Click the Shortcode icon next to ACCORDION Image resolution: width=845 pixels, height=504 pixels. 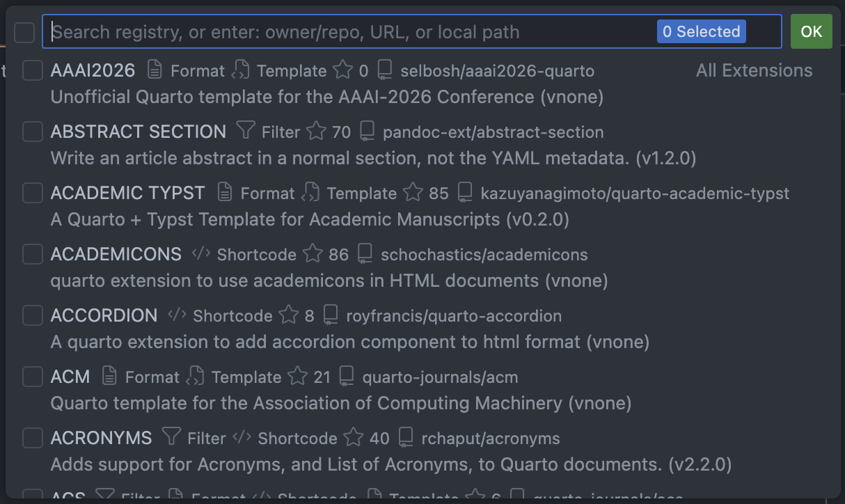[177, 315]
